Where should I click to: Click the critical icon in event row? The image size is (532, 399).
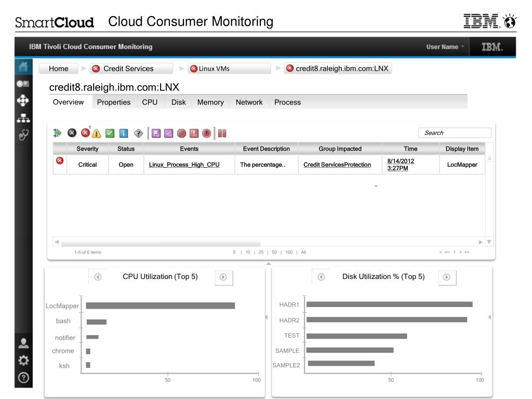point(60,161)
